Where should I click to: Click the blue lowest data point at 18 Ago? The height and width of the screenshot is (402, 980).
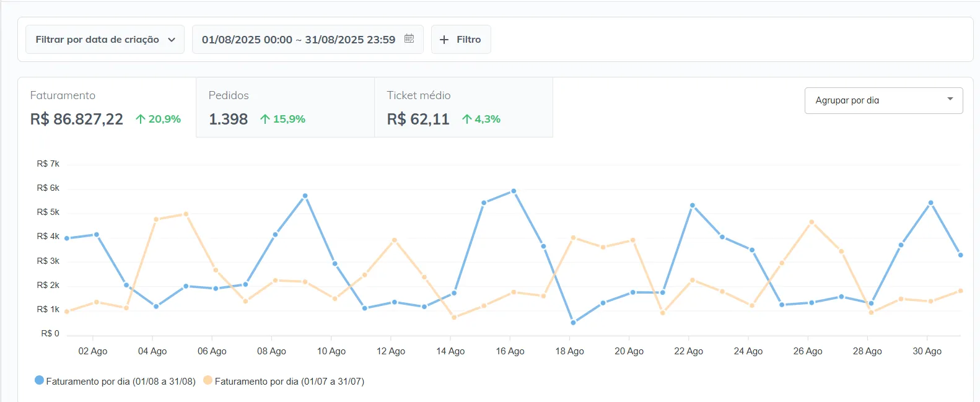(x=573, y=322)
